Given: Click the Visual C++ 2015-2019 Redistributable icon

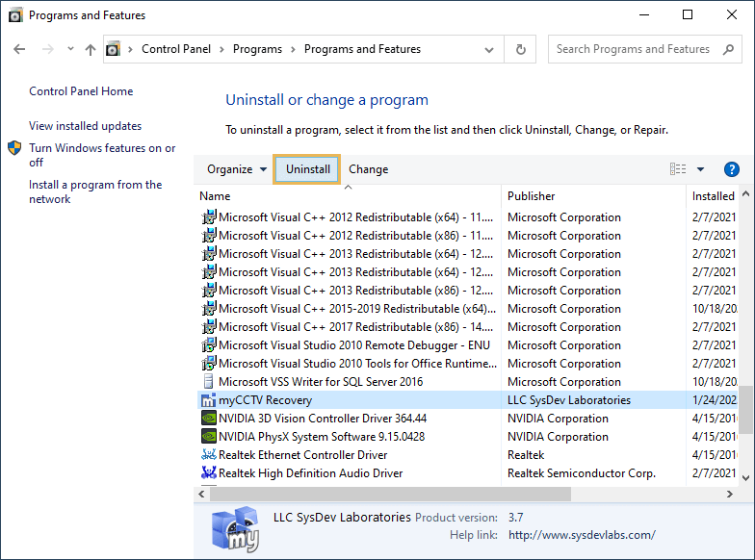Looking at the screenshot, I should (x=208, y=308).
